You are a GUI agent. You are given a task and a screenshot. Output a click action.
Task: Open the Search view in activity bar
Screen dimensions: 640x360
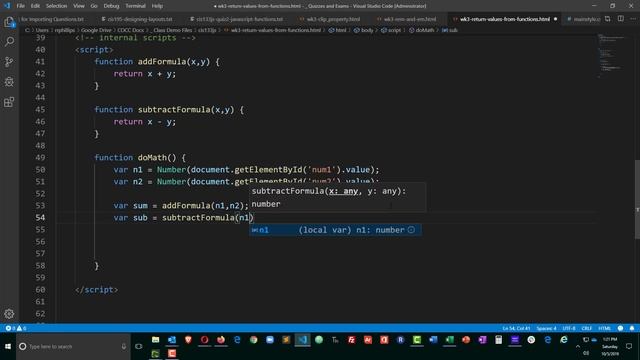coord(9,42)
